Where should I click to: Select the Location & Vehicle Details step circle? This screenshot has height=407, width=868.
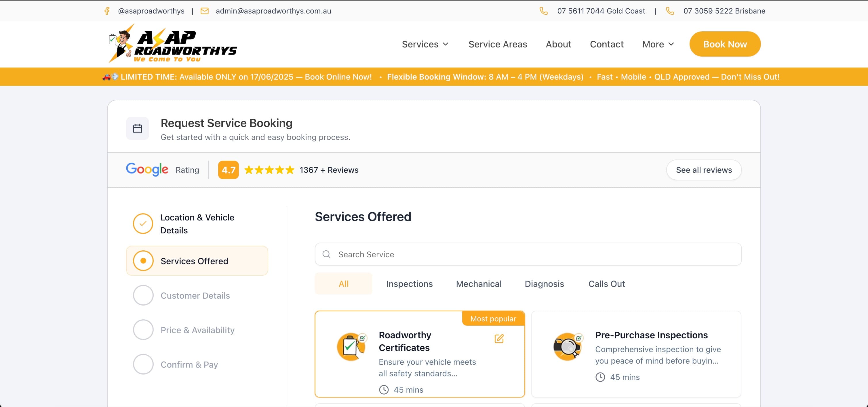click(143, 224)
